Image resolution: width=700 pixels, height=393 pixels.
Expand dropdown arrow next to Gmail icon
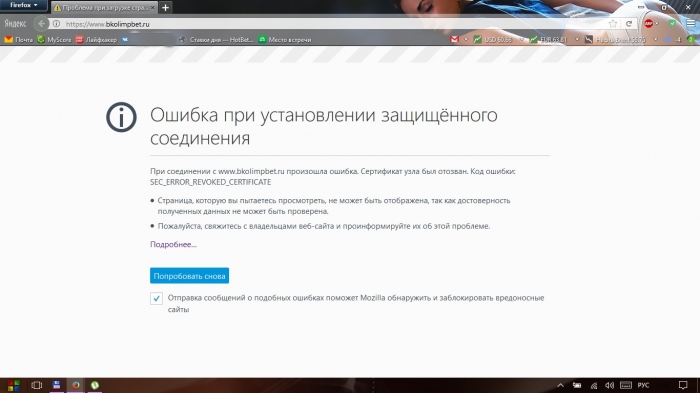coord(466,39)
